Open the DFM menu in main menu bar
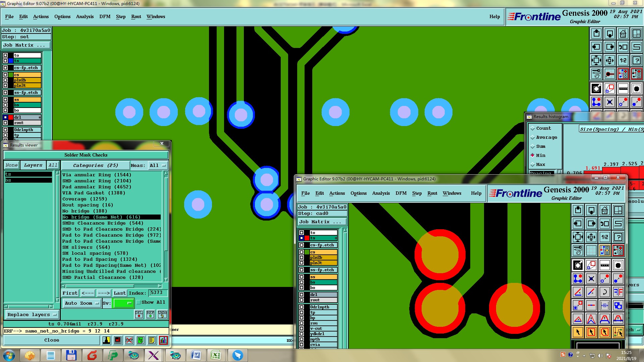The height and width of the screenshot is (362, 644). pos(105,16)
